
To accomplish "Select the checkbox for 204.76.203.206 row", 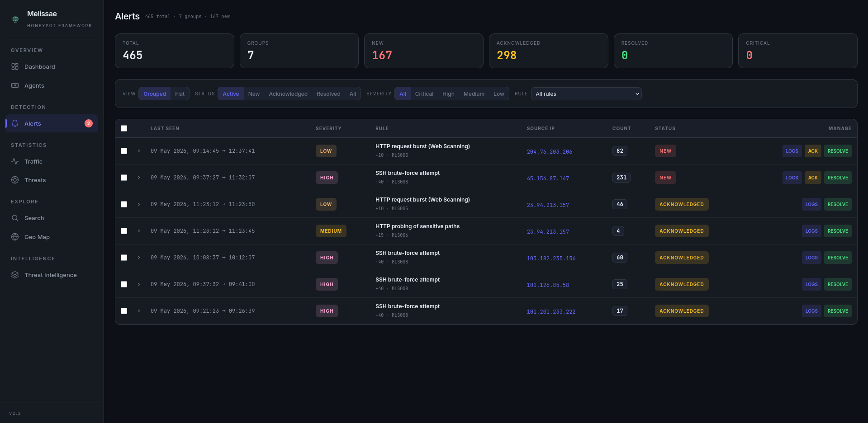I will pos(124,151).
